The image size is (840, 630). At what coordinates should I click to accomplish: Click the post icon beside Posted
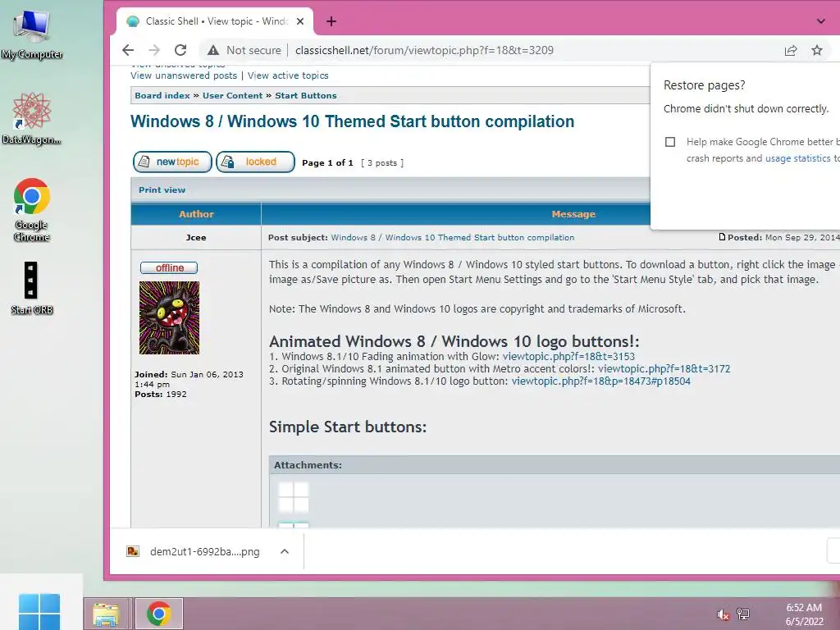coord(722,237)
